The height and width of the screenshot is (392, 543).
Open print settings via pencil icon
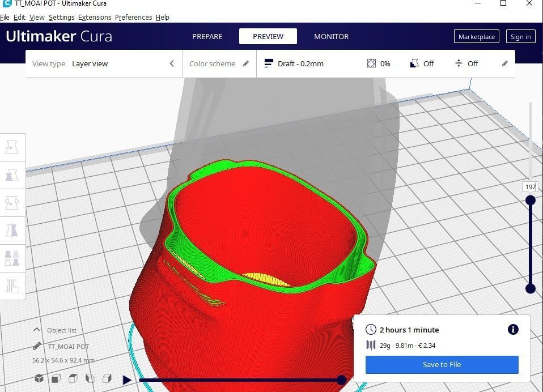(505, 63)
